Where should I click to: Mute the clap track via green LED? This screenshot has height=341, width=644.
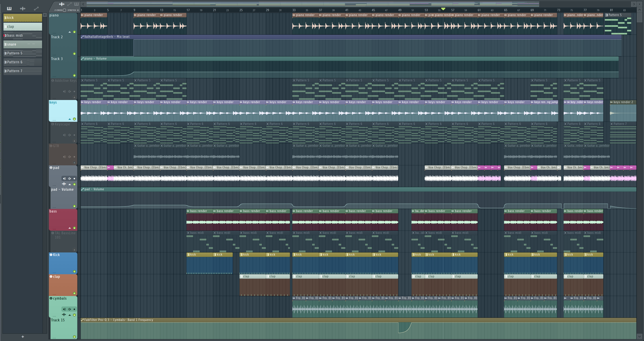[x=74, y=293]
